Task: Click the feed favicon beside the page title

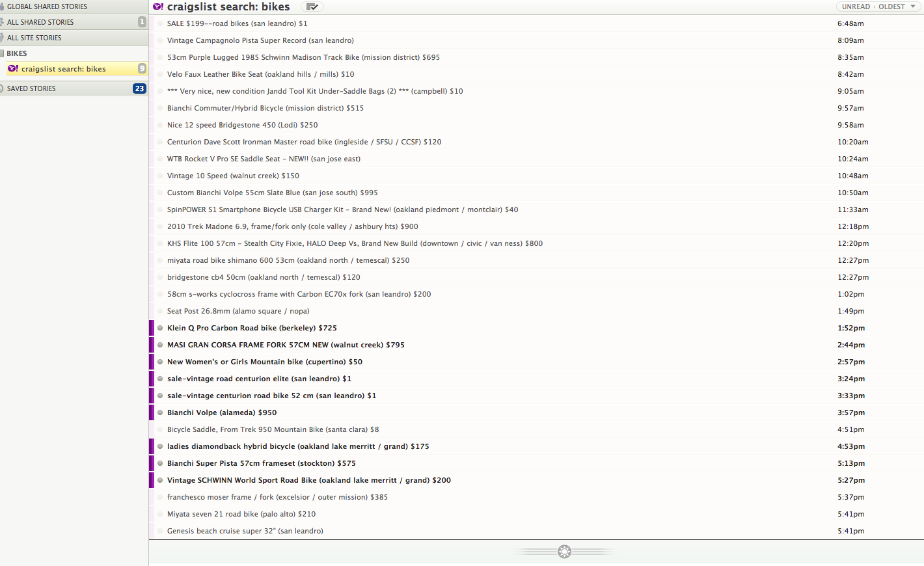Action: [158, 7]
